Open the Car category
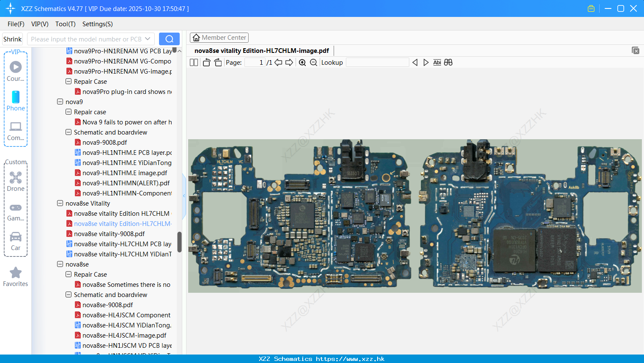 pos(16,241)
